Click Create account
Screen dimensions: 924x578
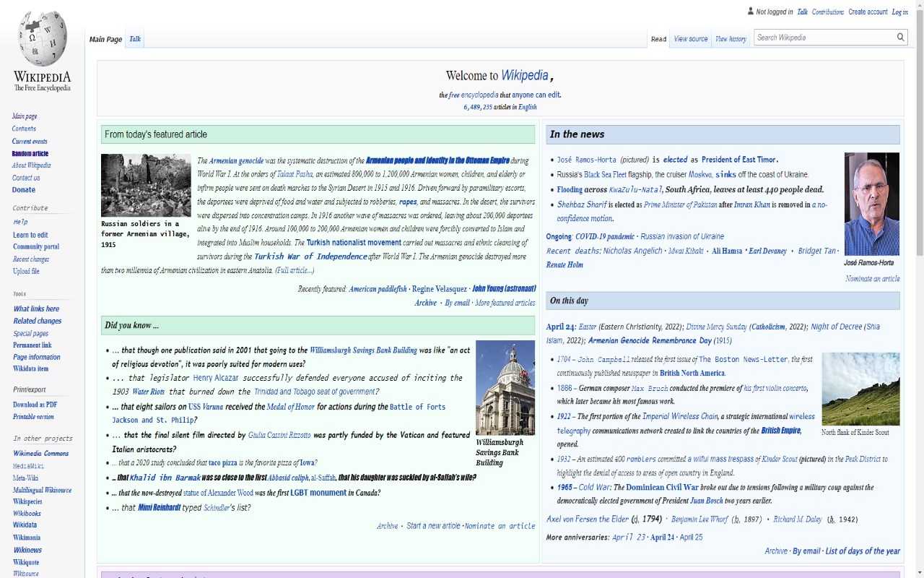pyautogui.click(x=868, y=12)
